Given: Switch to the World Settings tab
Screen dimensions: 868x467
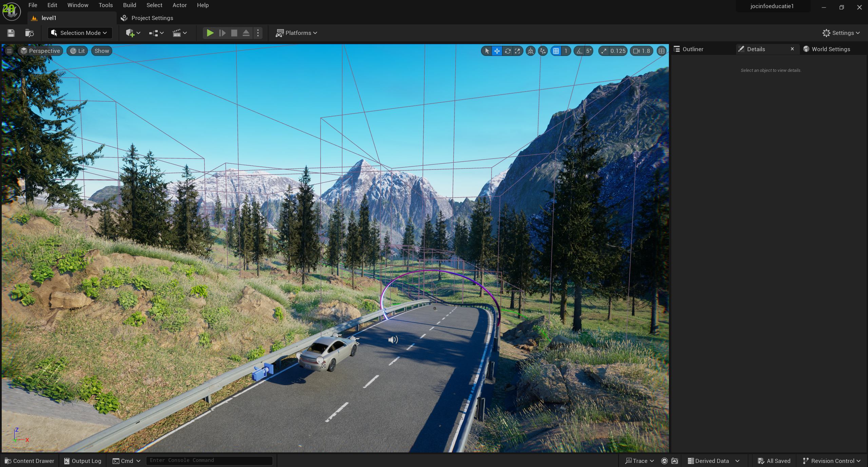Looking at the screenshot, I should [830, 49].
